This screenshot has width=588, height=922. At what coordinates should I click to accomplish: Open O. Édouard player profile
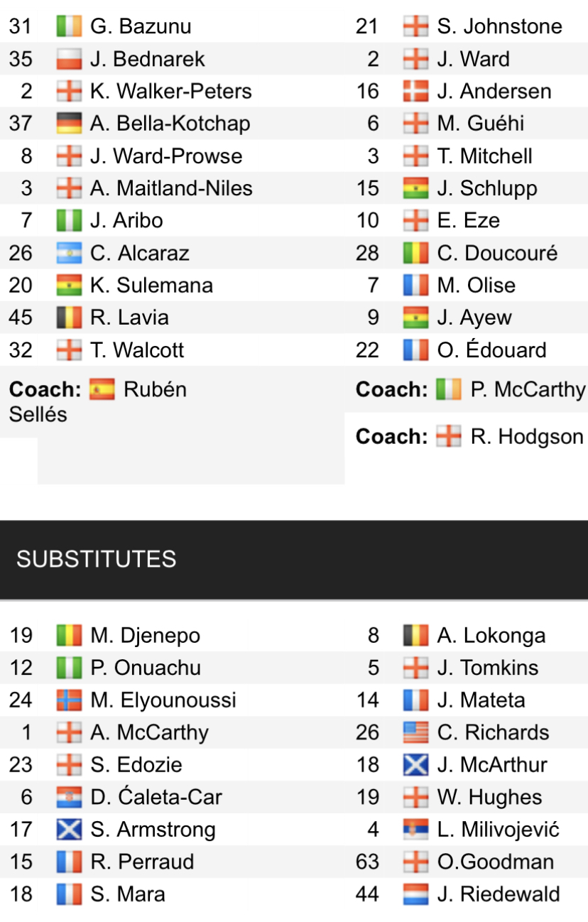coord(491,350)
